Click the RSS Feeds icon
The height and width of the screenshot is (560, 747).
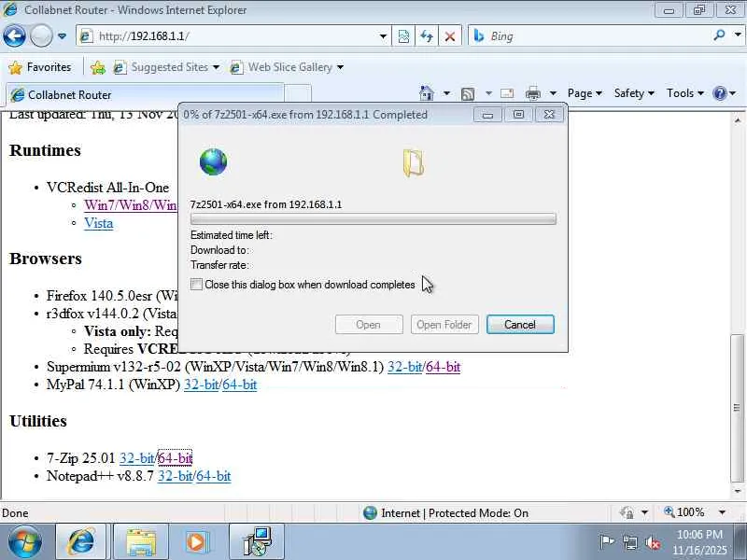[468, 94]
